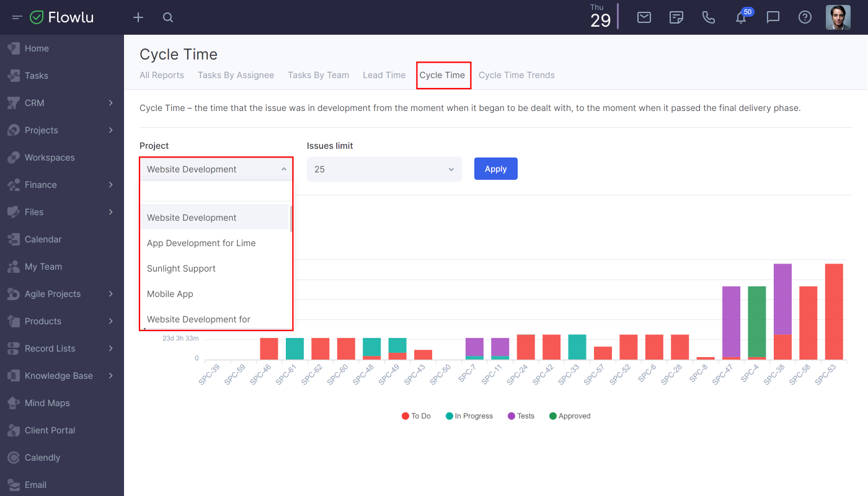The height and width of the screenshot is (496, 868).
Task: Open notifications bell with 50 badge
Action: coord(742,17)
